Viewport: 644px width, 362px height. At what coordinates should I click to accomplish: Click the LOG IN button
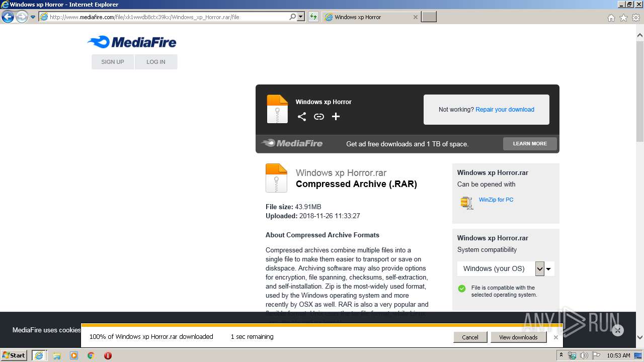(156, 62)
